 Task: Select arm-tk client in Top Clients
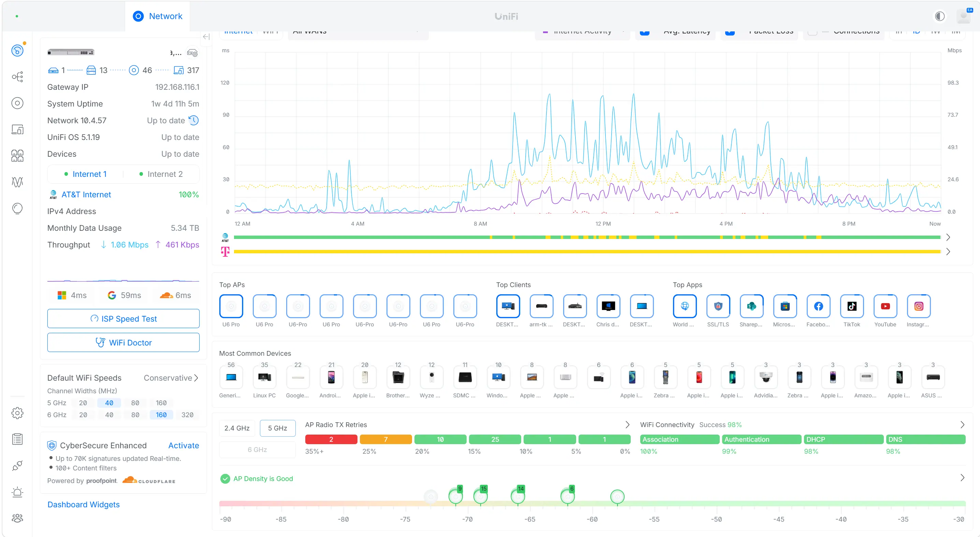tap(541, 306)
